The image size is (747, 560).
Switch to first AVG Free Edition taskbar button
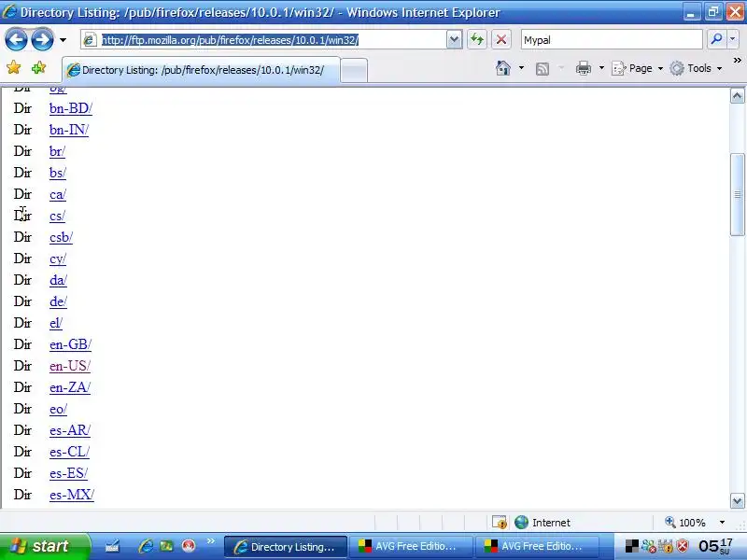point(411,547)
